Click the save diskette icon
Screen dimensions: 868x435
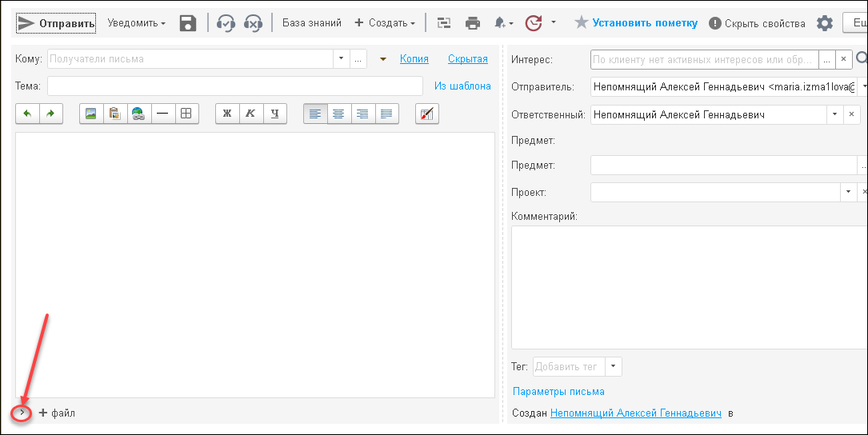(x=188, y=23)
